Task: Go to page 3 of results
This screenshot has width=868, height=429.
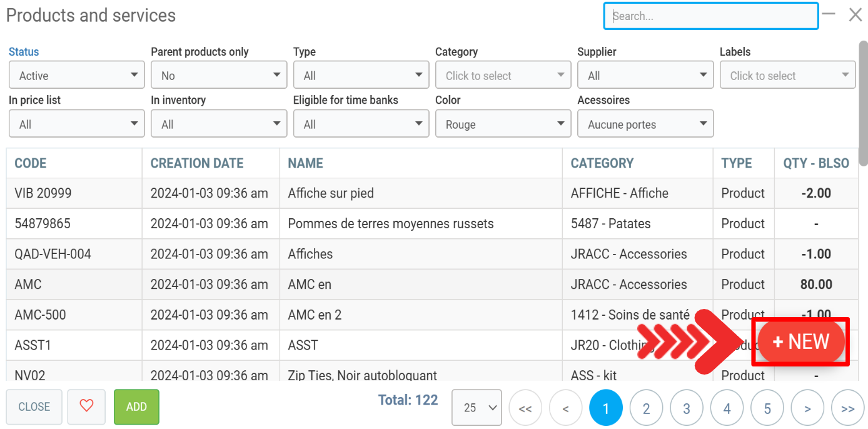Action: 686,408
